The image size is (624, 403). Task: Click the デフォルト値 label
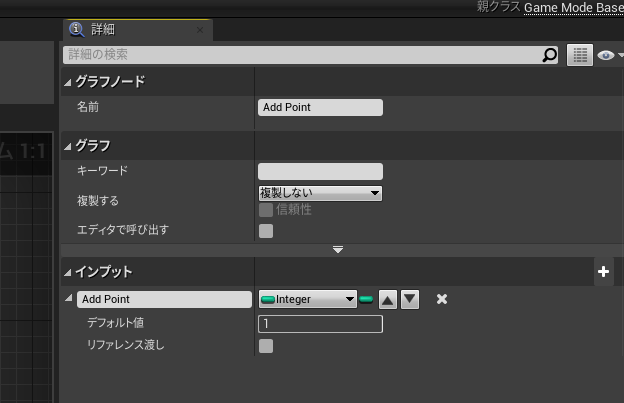115,323
